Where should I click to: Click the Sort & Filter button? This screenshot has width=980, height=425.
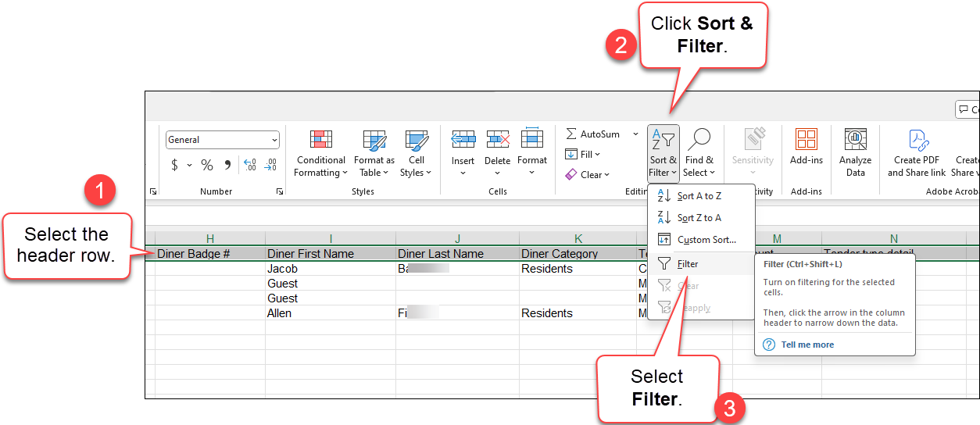(x=663, y=153)
